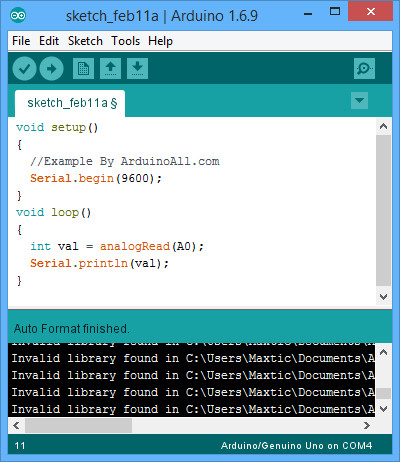
Task: Open the Serial Monitor magnifier icon
Action: point(364,69)
